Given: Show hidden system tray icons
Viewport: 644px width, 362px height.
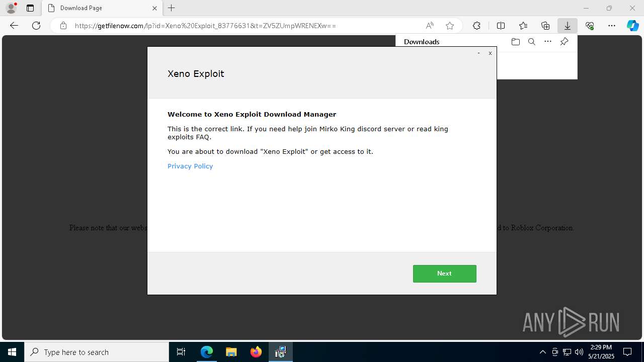Looking at the screenshot, I should [x=542, y=352].
